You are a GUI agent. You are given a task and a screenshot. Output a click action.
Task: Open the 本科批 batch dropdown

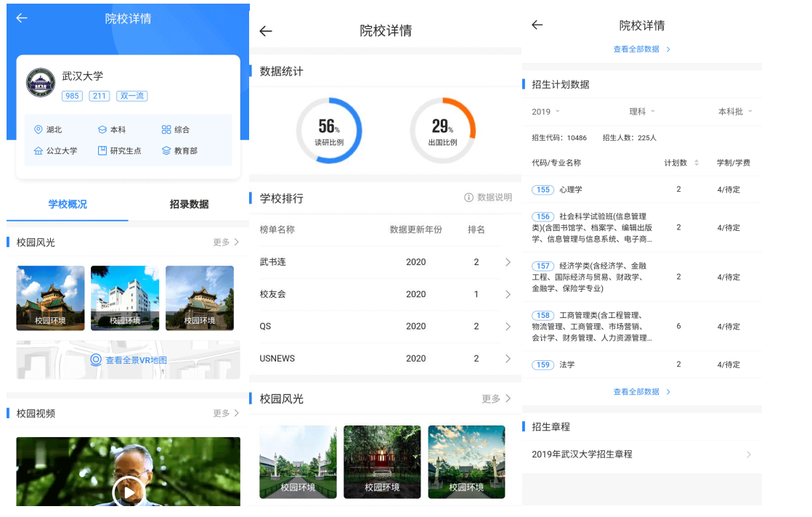coord(735,112)
